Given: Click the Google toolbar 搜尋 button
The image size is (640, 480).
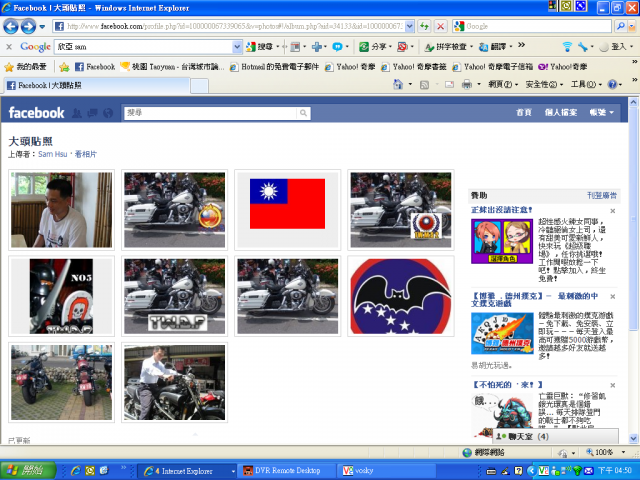Looking at the screenshot, I should tap(260, 47).
